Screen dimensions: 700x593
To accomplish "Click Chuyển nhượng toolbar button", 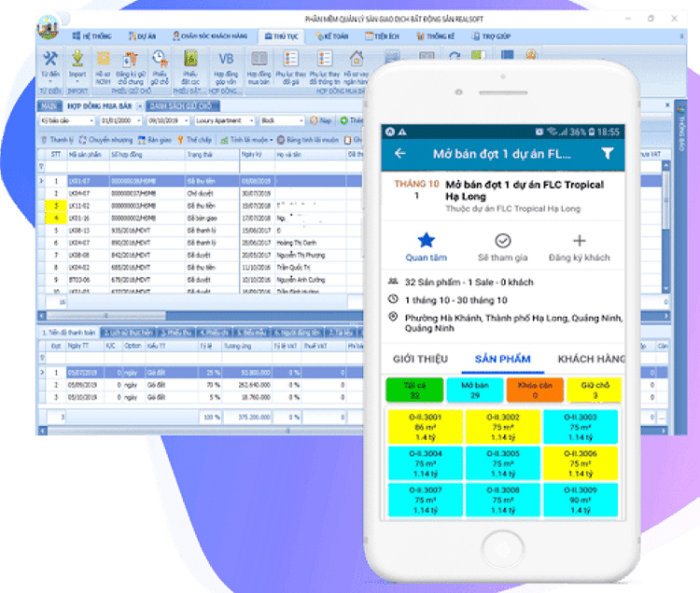I will point(105,140).
